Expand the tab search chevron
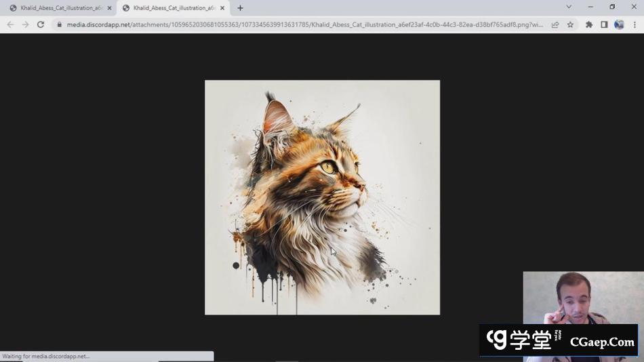The height and width of the screenshot is (362, 644). pos(568,7)
